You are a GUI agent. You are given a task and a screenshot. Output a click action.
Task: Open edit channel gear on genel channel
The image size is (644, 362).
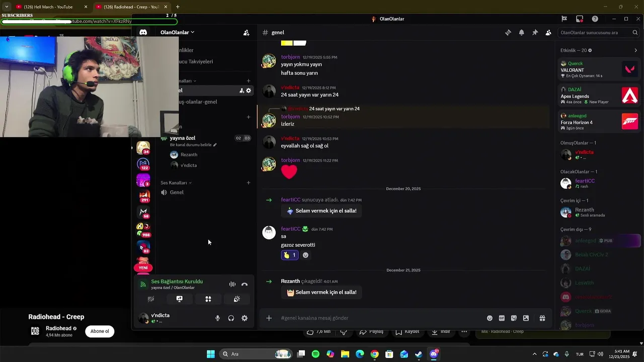(249, 90)
